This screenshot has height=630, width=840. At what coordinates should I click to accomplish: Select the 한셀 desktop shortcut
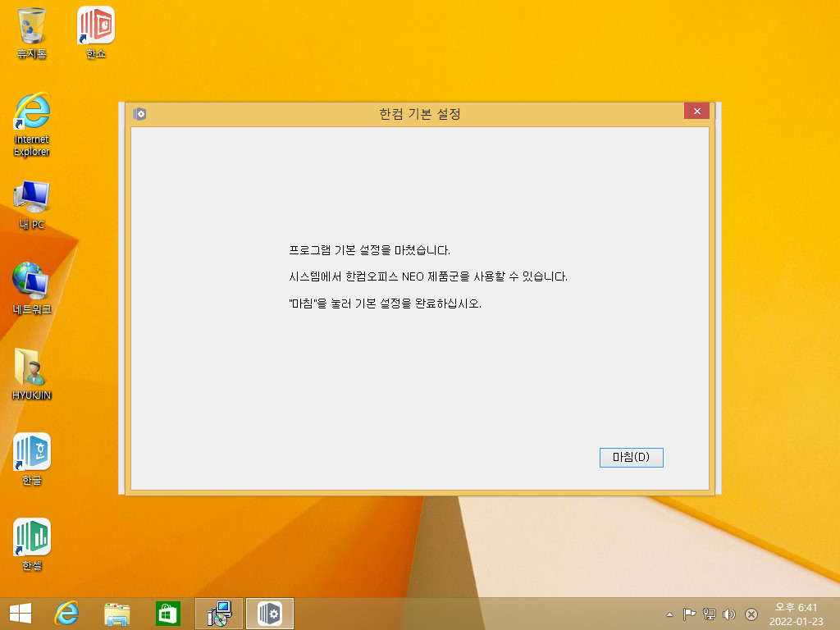click(32, 545)
